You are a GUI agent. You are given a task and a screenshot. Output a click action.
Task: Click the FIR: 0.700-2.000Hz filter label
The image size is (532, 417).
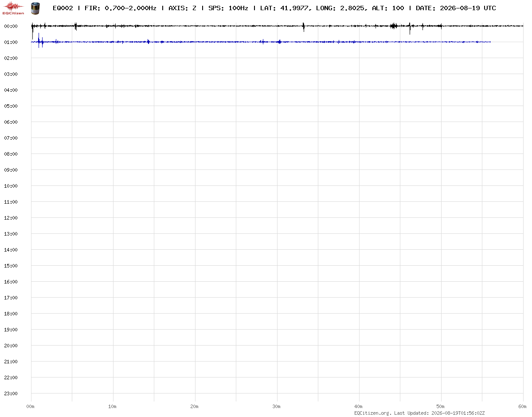pyautogui.click(x=120, y=8)
